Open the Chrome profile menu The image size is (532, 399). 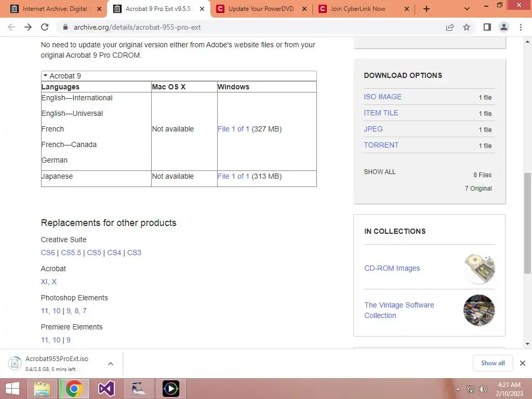(504, 27)
